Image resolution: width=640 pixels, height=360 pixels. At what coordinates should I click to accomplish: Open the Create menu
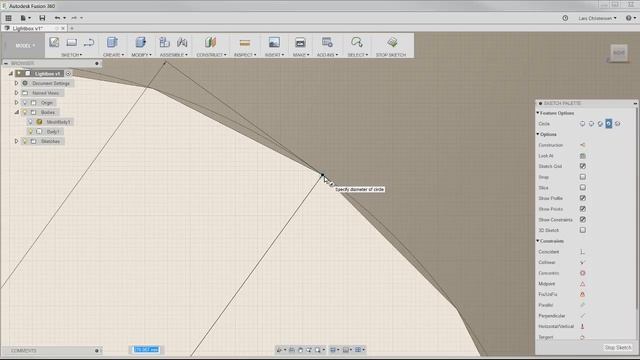113,55
